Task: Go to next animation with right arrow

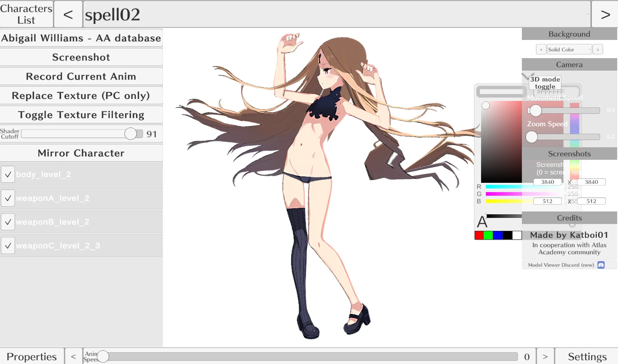Action: click(x=605, y=15)
